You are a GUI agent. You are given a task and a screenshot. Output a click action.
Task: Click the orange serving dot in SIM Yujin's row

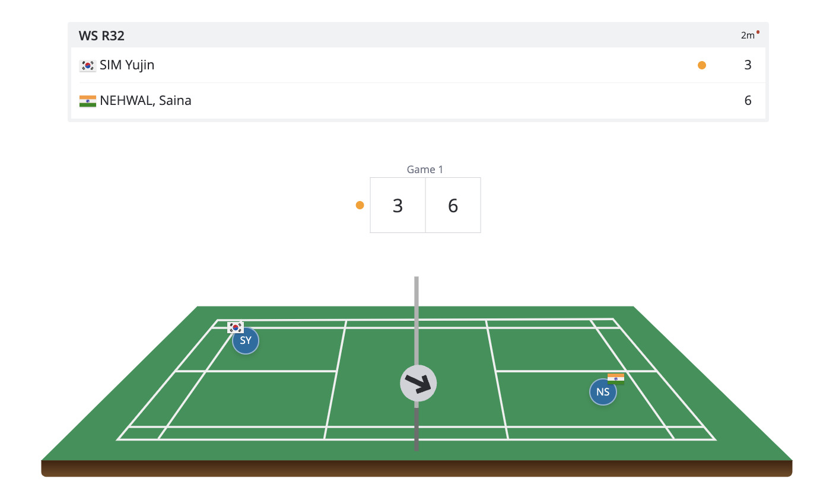(702, 65)
